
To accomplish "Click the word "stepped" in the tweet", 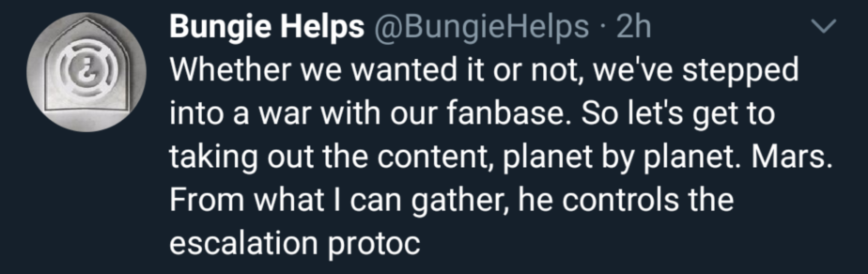I will coord(740,71).
